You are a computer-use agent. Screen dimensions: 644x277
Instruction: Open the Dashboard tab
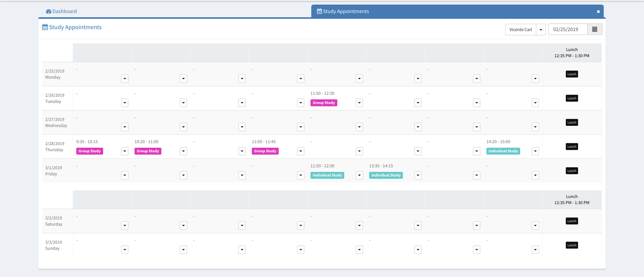coord(61,11)
